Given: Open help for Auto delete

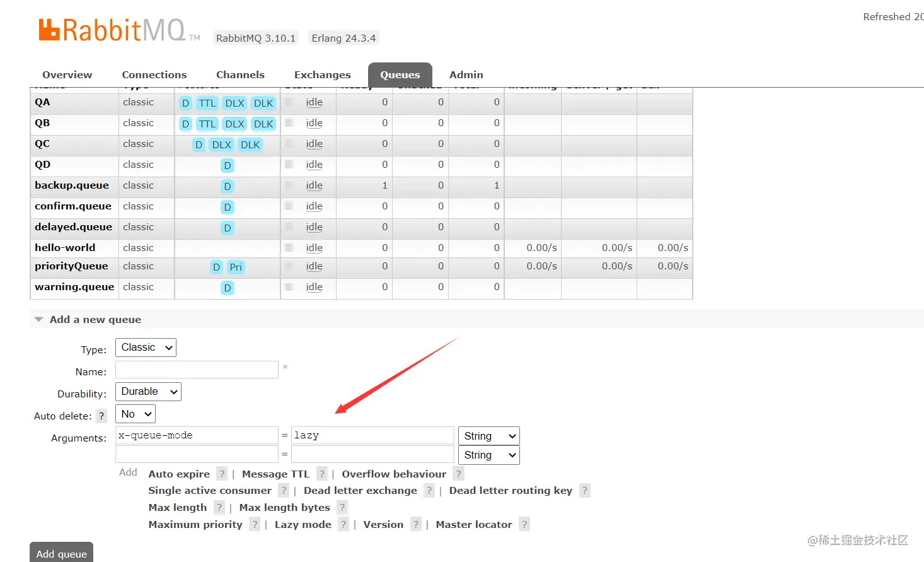Looking at the screenshot, I should [101, 416].
